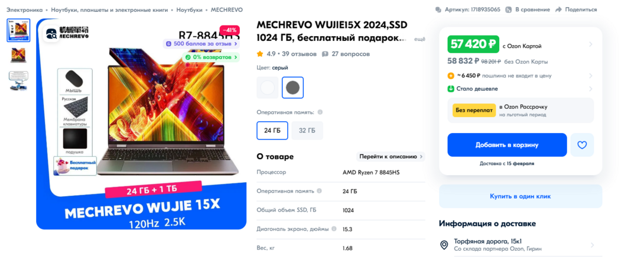644x259 pixels.
Task: Select the 32 ГБ memory option
Action: click(x=307, y=130)
